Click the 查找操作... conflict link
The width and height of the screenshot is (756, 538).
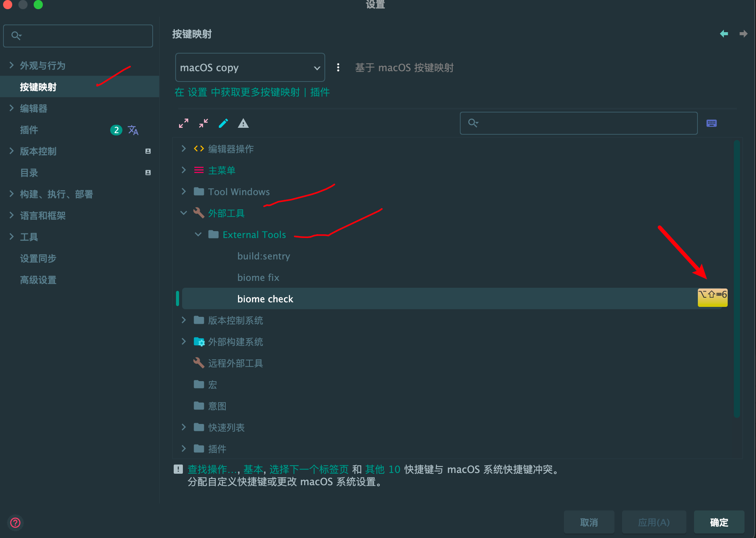[212, 469]
